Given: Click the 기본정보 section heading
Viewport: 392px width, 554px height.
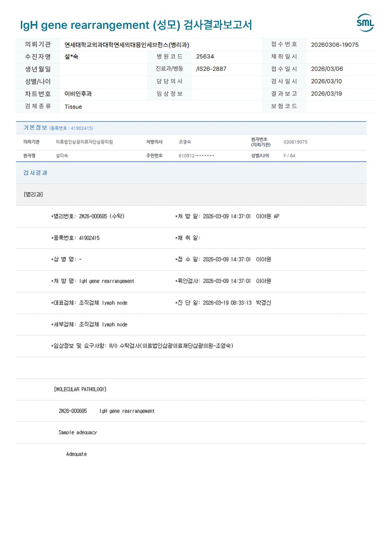Looking at the screenshot, I should (35, 128).
